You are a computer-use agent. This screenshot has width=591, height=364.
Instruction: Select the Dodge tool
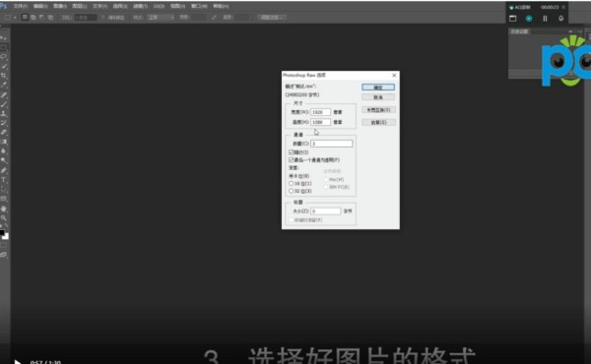point(4,160)
